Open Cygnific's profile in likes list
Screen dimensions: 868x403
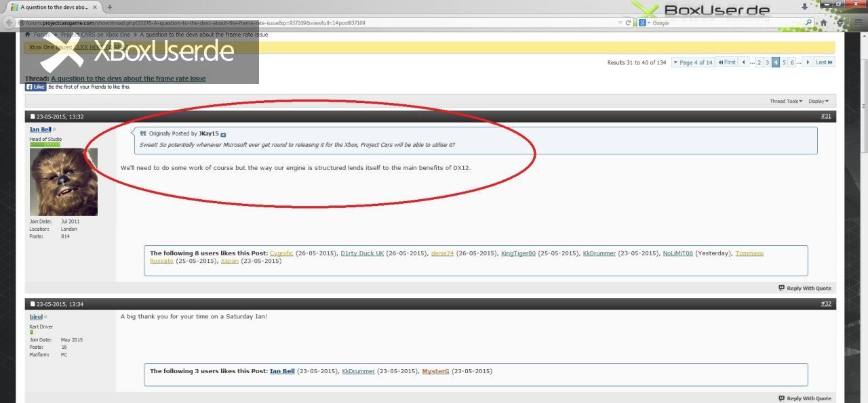tap(281, 253)
